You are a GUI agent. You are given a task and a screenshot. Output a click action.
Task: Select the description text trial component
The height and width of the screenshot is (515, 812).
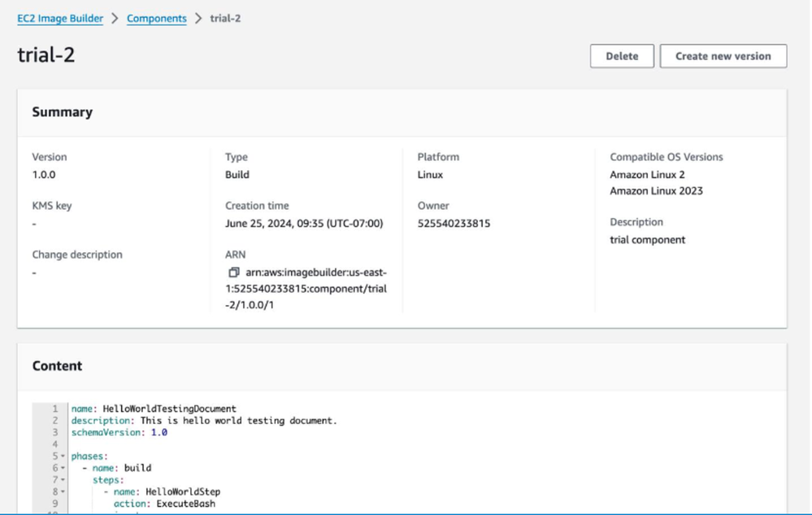(x=647, y=239)
